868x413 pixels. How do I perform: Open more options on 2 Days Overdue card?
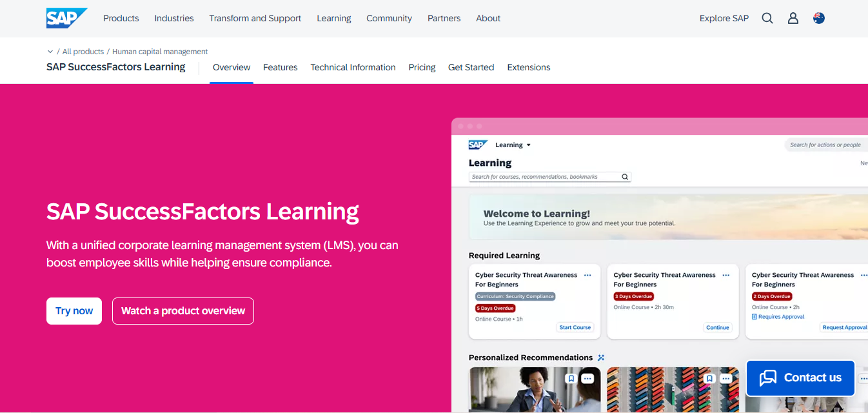click(864, 275)
